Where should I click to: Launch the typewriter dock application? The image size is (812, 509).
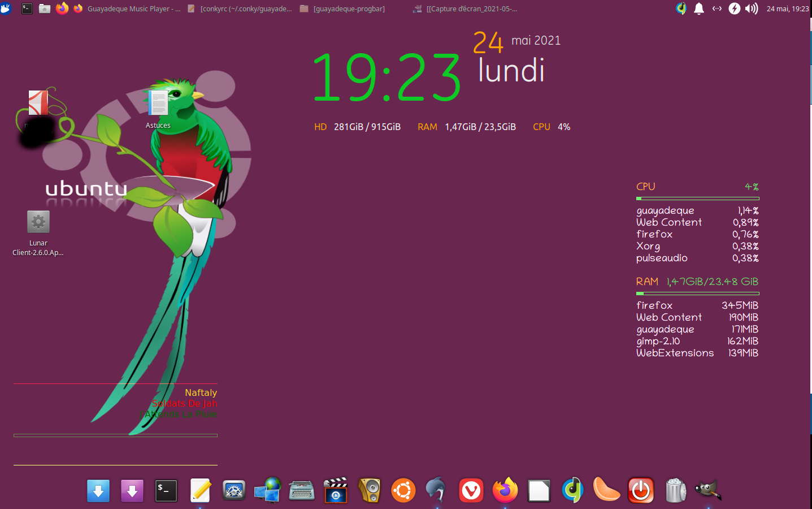coord(302,490)
